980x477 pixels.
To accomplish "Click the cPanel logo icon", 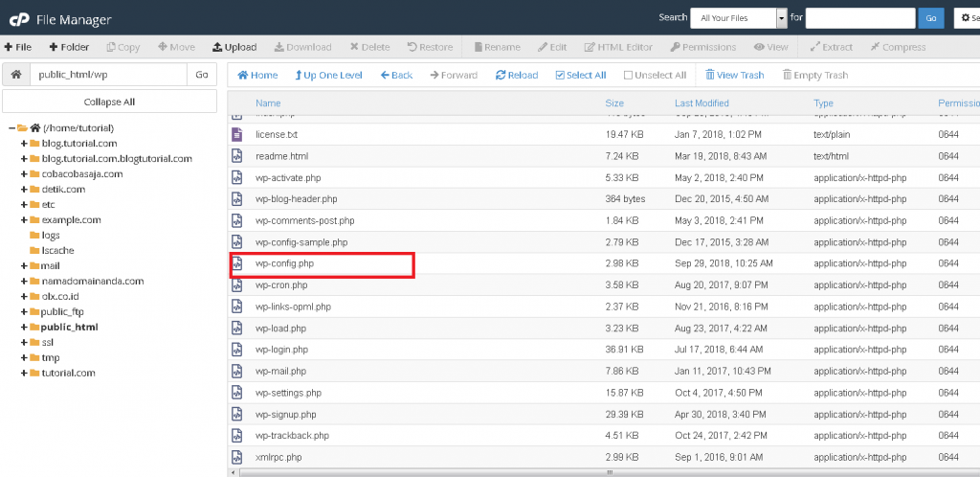I will [17, 19].
